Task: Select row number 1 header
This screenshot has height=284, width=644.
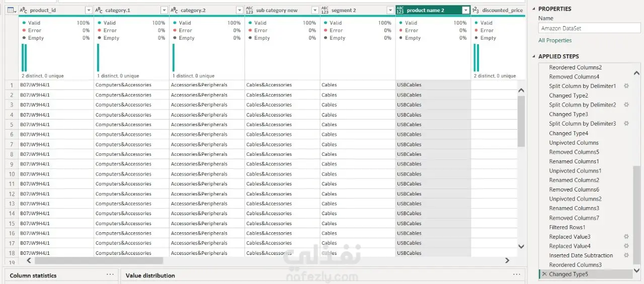Action: [x=12, y=85]
